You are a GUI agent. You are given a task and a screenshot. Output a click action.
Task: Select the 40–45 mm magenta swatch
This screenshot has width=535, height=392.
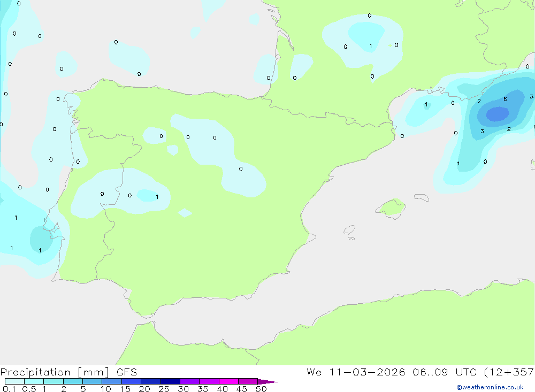point(228,381)
